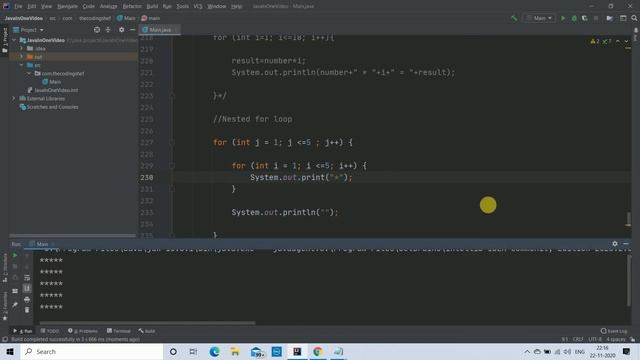640x360 pixels.
Task: Open the Navigate menu
Action: [x=67, y=6]
